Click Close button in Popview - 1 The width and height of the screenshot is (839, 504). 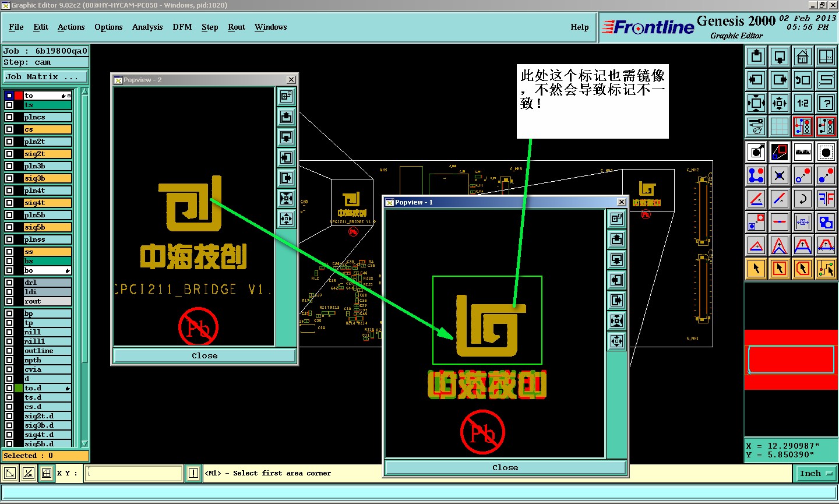click(x=505, y=467)
